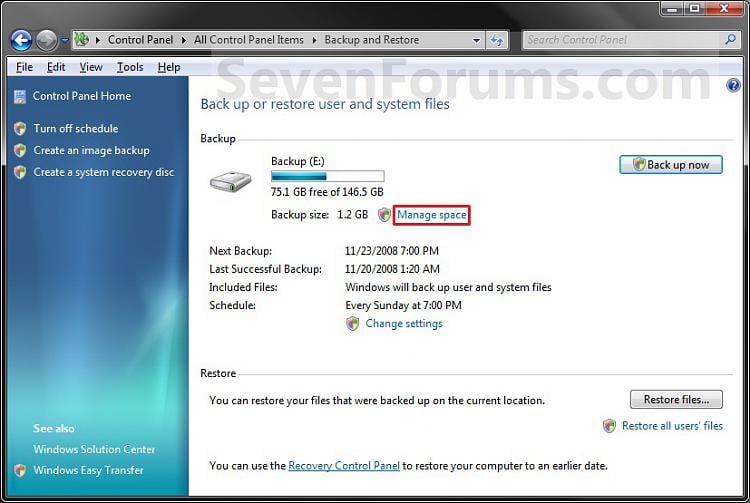This screenshot has width=750, height=503.
Task: Open address bar history dropdown arrow
Action: 476,41
